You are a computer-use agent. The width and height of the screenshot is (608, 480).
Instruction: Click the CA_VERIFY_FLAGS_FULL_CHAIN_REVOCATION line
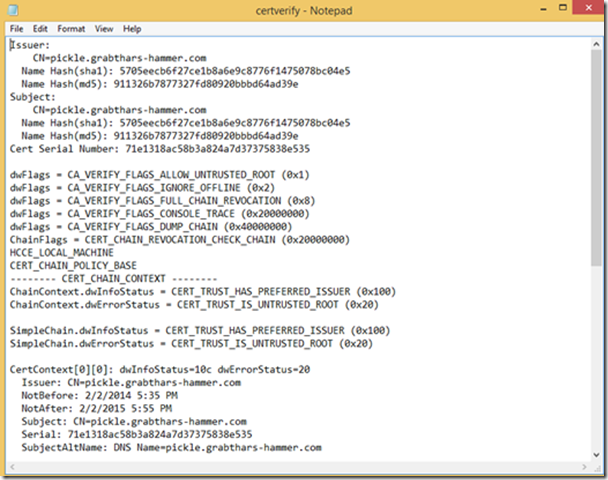pos(162,201)
